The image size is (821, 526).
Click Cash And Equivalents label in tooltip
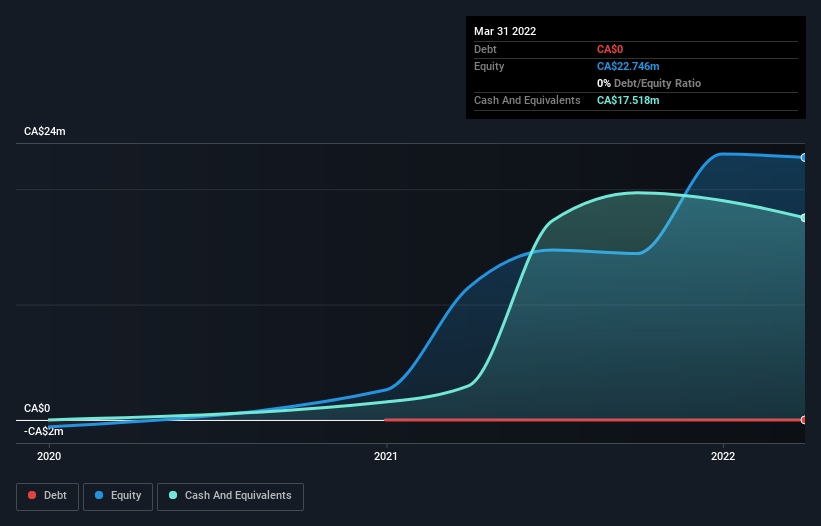click(527, 100)
